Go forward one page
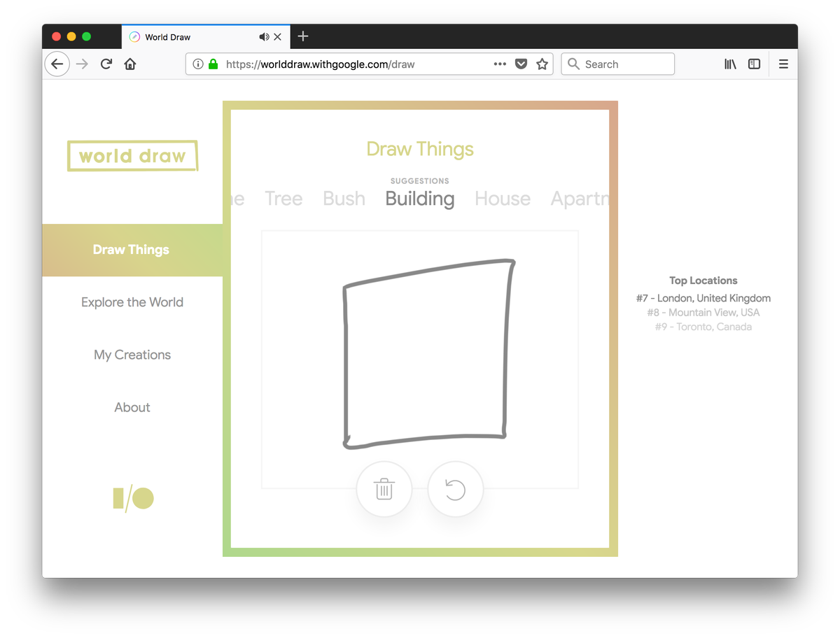 tap(83, 64)
